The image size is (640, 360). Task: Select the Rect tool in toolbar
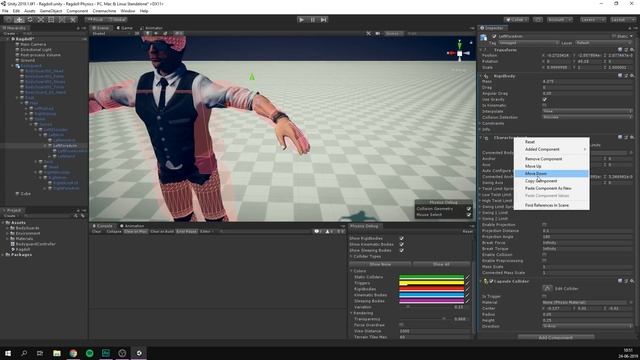coord(51,20)
